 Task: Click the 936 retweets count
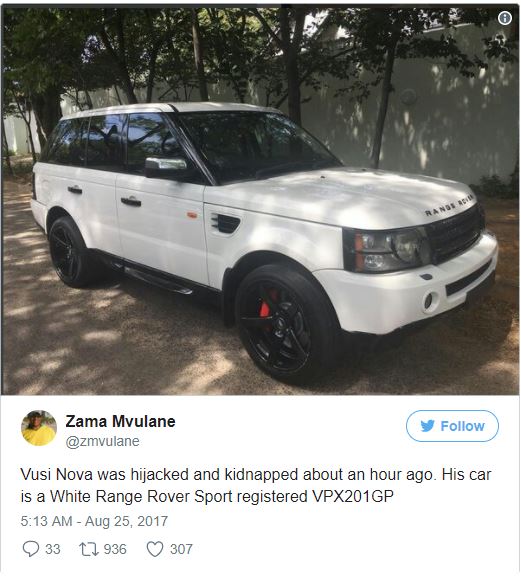(115, 549)
